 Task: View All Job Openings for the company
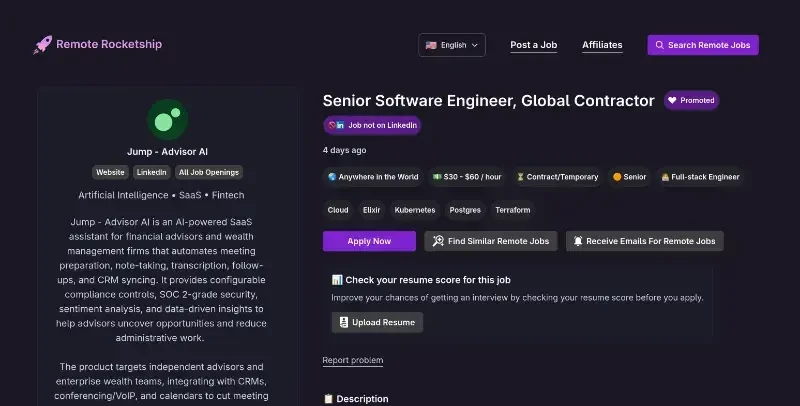pos(209,172)
